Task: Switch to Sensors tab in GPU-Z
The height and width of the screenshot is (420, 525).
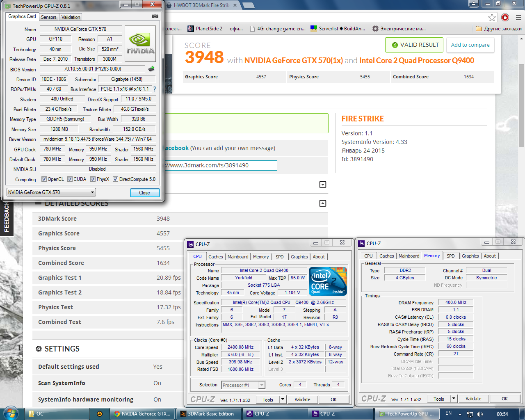Action: pyautogui.click(x=49, y=17)
